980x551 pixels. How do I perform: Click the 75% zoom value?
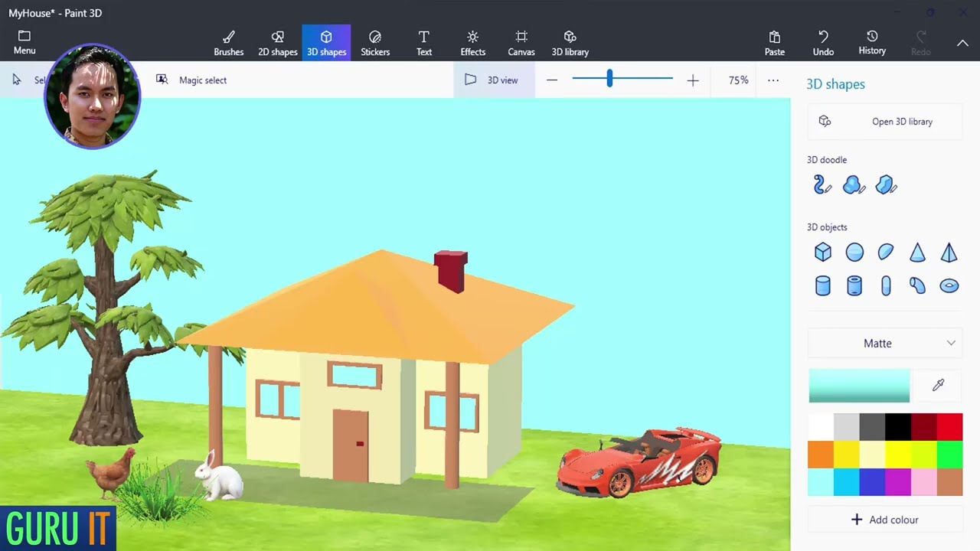[x=739, y=80]
